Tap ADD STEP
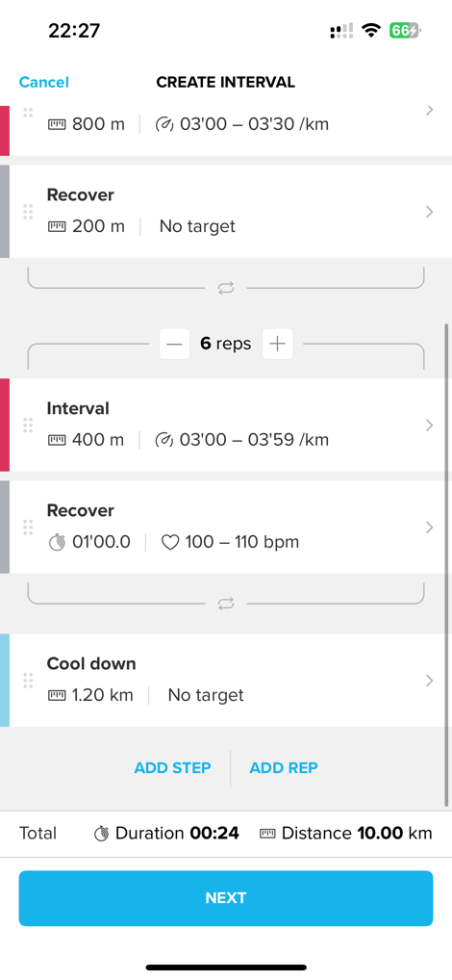Viewport: 452px width, 980px height. tap(172, 767)
